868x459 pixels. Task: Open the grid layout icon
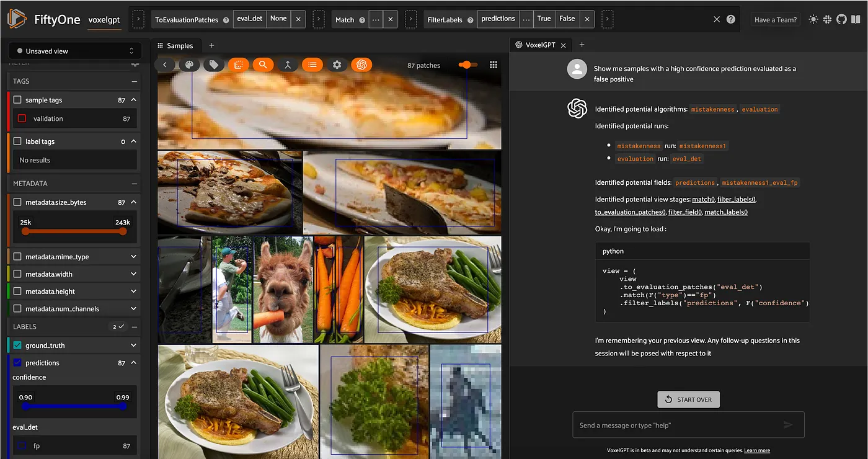click(494, 65)
